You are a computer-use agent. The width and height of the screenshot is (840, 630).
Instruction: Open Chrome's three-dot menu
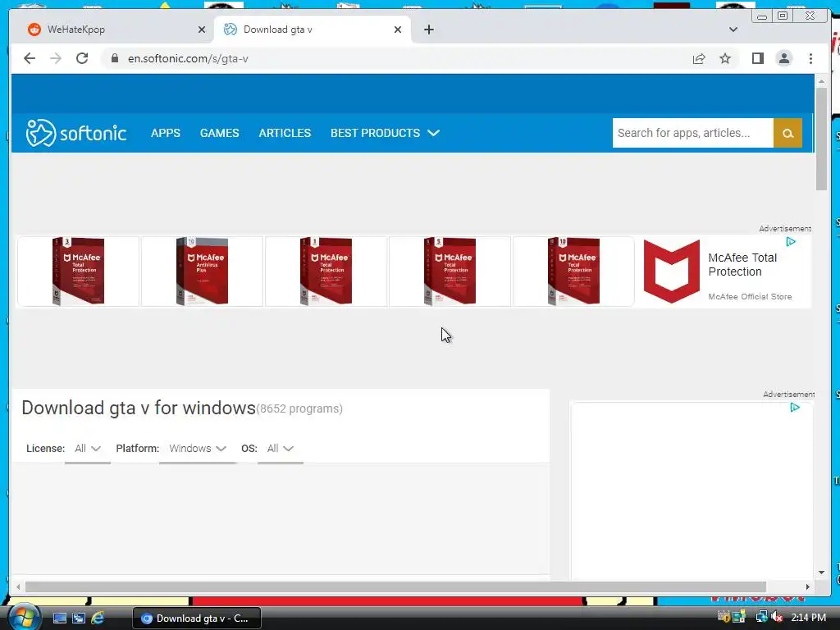[x=810, y=58]
